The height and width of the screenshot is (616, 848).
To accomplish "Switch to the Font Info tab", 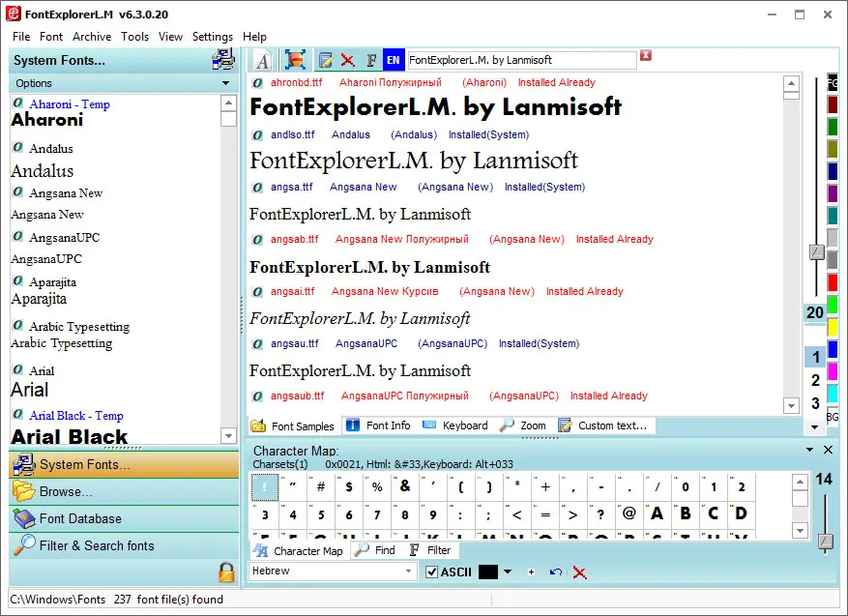I will 378,425.
